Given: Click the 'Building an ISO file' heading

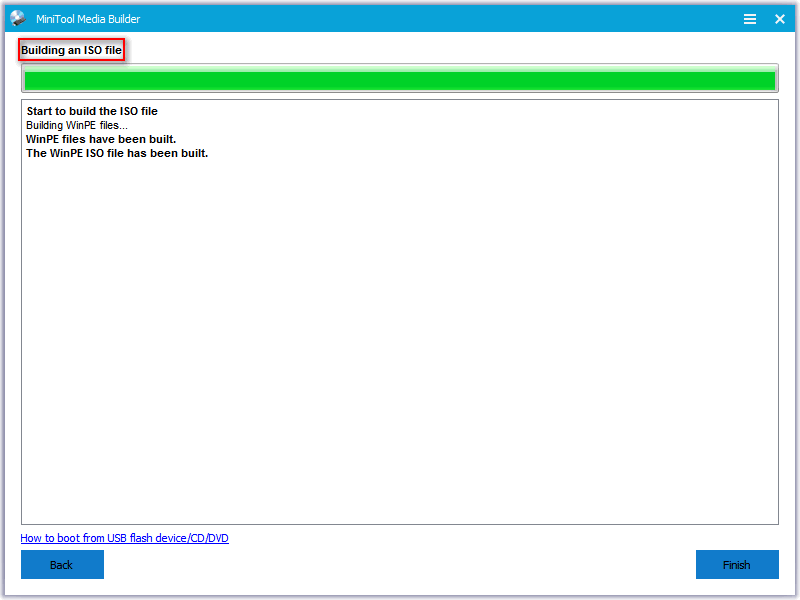Looking at the screenshot, I should point(71,50).
